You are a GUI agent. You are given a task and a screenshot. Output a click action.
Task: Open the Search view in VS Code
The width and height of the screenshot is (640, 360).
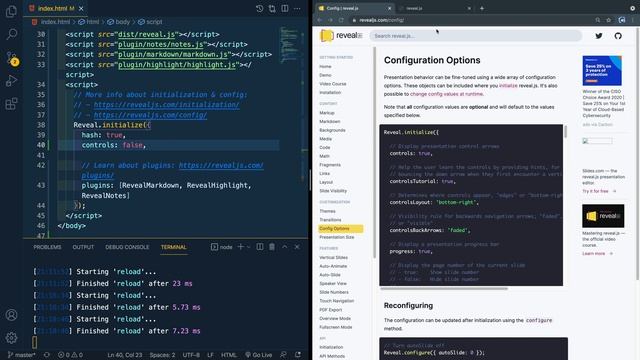click(x=11, y=34)
